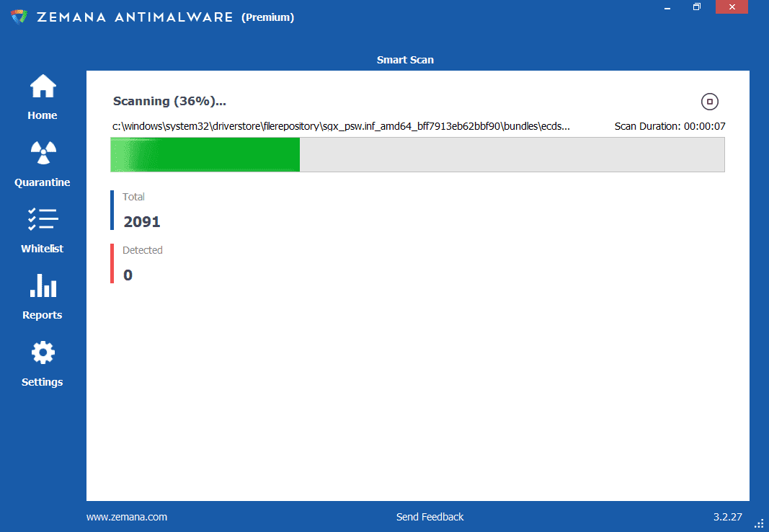Restore down the Zemana window
The image size is (769, 532).
(x=697, y=7)
